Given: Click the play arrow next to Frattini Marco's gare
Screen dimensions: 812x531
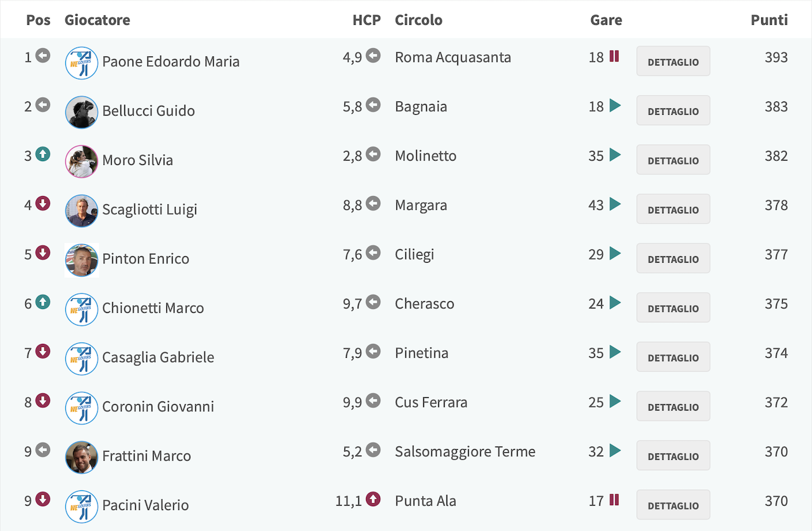Looking at the screenshot, I should tap(615, 450).
